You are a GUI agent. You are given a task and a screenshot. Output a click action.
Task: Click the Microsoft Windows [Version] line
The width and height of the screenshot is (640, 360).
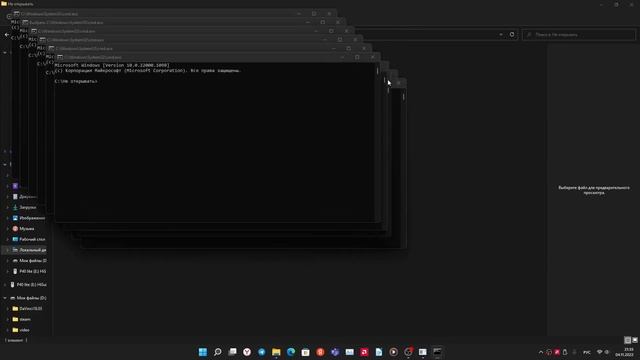click(112, 65)
